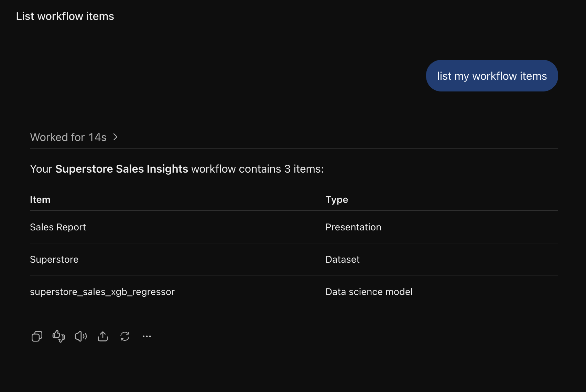Play response aloud with the speaker icon
The width and height of the screenshot is (586, 392).
click(81, 336)
